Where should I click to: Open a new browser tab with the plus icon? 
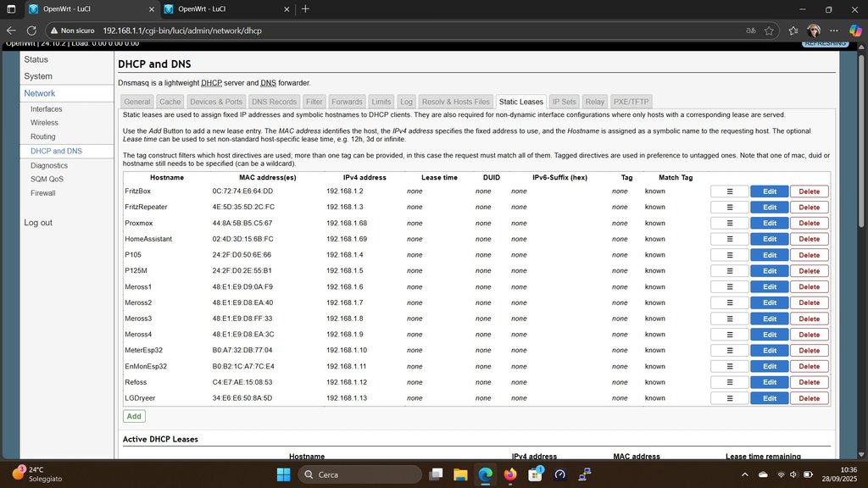click(x=305, y=9)
